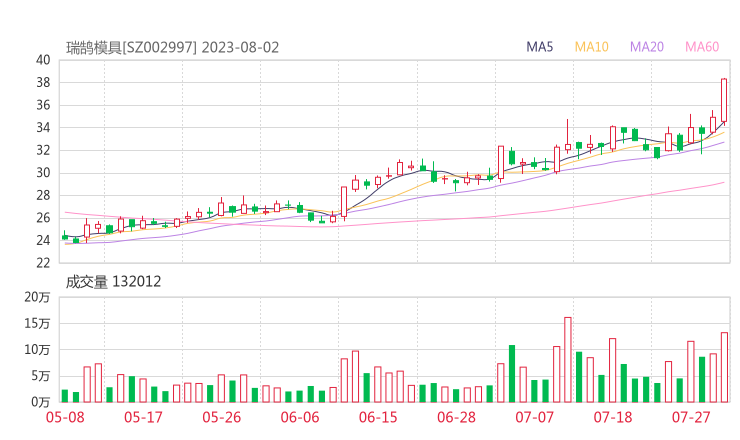Click the 05-26 date label
The image size is (740, 440).
[222, 417]
